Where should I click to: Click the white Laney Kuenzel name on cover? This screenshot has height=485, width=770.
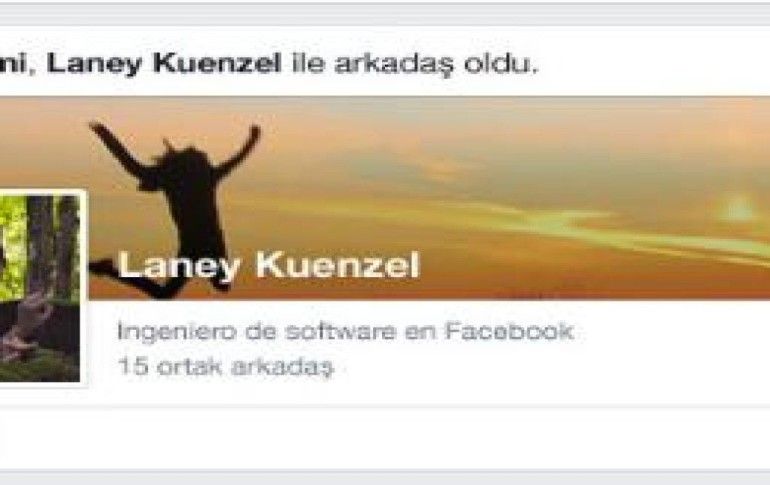pyautogui.click(x=269, y=266)
